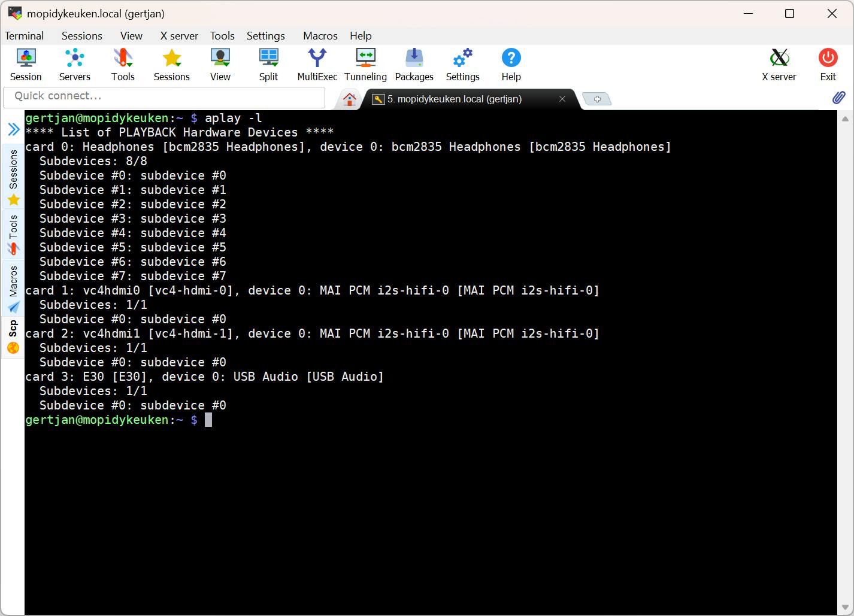Click the 'Subdevice #3: subdevice #3' line
The height and width of the screenshot is (616, 854).
pos(133,219)
